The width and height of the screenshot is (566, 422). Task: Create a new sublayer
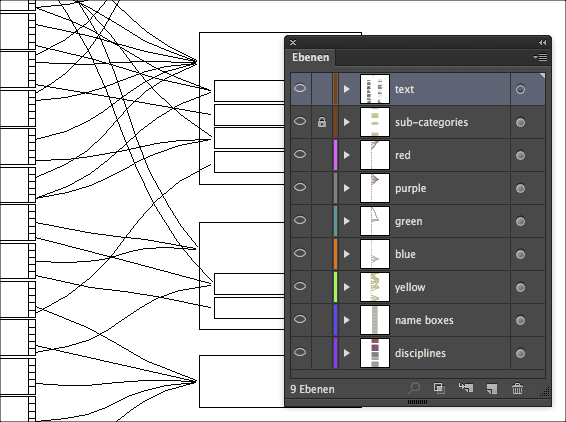pos(466,388)
